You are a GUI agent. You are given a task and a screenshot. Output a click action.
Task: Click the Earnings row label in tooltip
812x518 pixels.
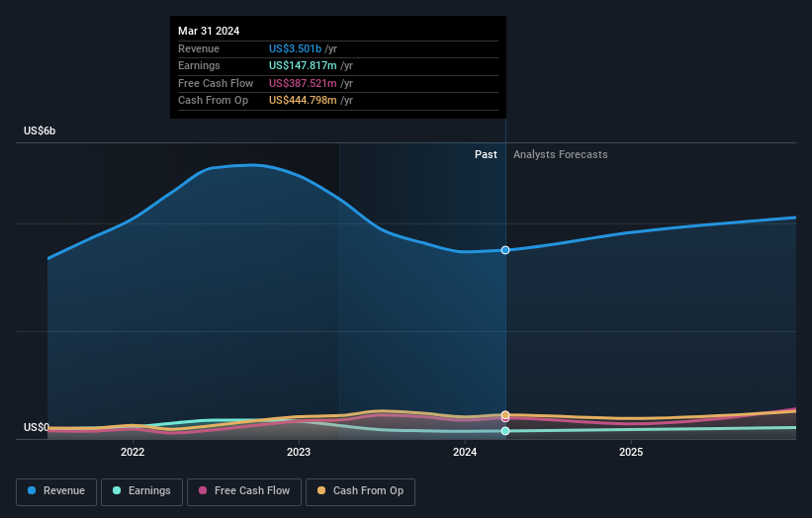click(199, 65)
